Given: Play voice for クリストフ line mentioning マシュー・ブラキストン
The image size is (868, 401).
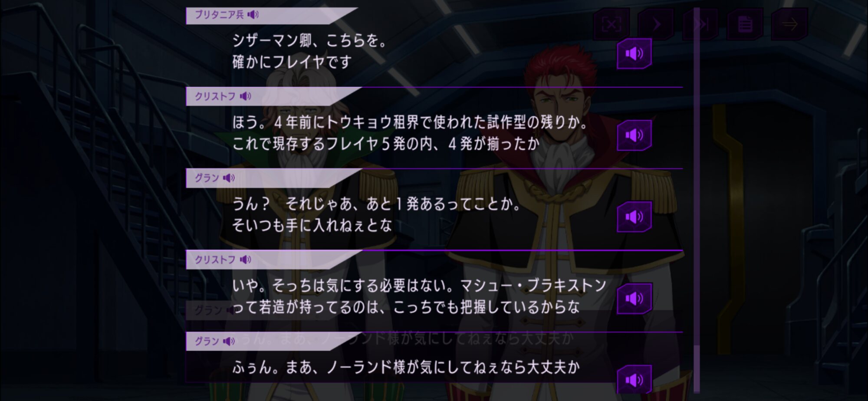Looking at the screenshot, I should pos(634,298).
